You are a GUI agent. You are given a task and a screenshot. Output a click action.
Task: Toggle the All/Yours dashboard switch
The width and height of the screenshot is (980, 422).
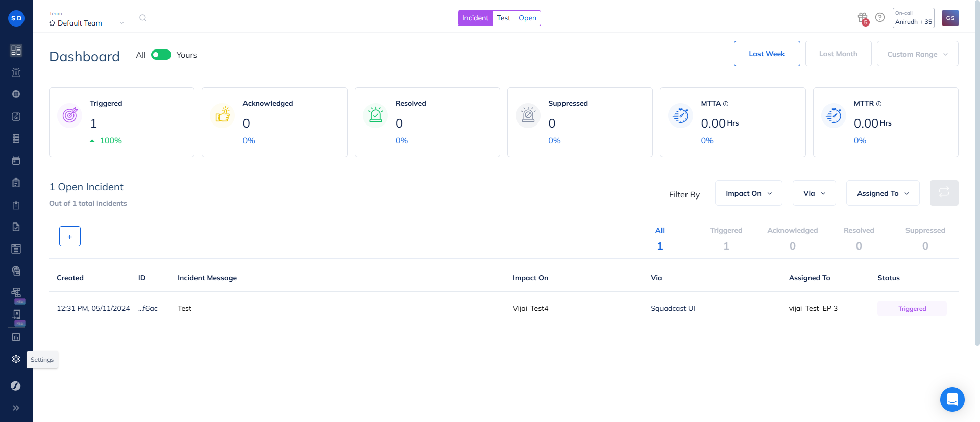161,55
